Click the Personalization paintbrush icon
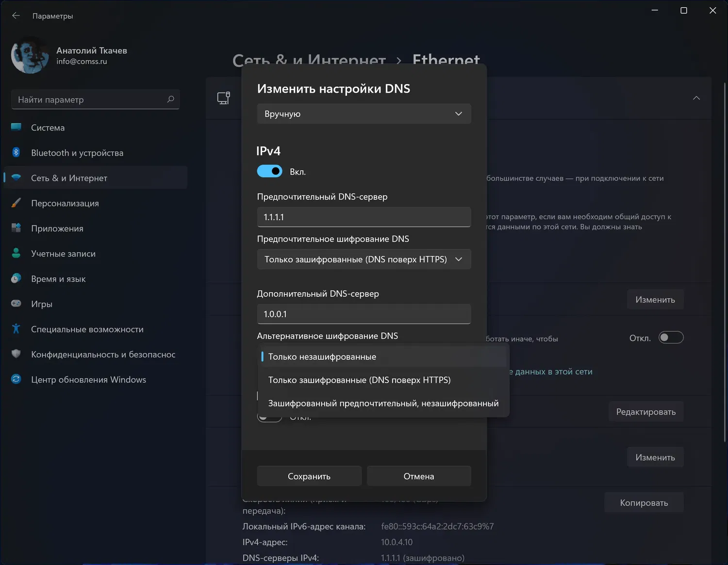Viewport: 728px width, 565px height. 16,203
